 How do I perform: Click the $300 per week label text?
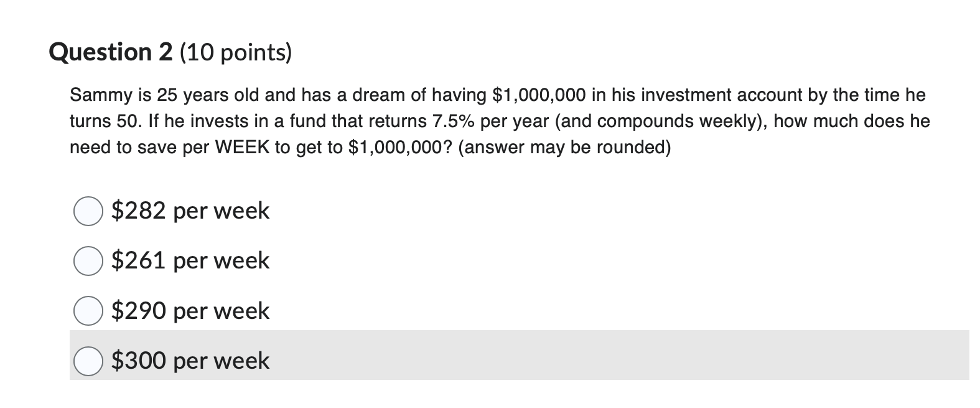click(190, 360)
